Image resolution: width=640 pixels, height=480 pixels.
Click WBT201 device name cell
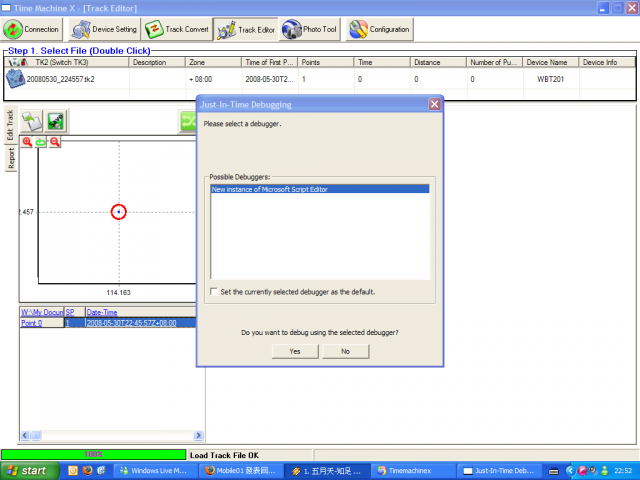tap(550, 79)
